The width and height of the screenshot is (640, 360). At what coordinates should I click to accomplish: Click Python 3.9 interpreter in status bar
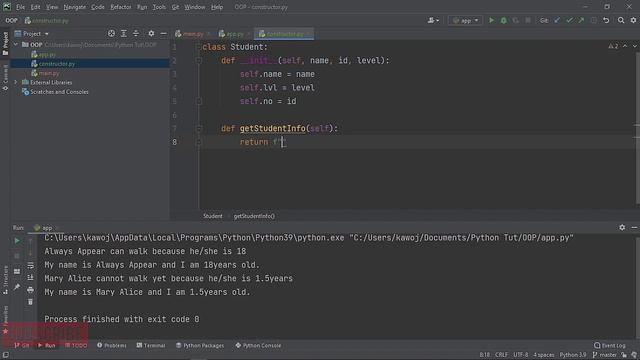click(572, 355)
